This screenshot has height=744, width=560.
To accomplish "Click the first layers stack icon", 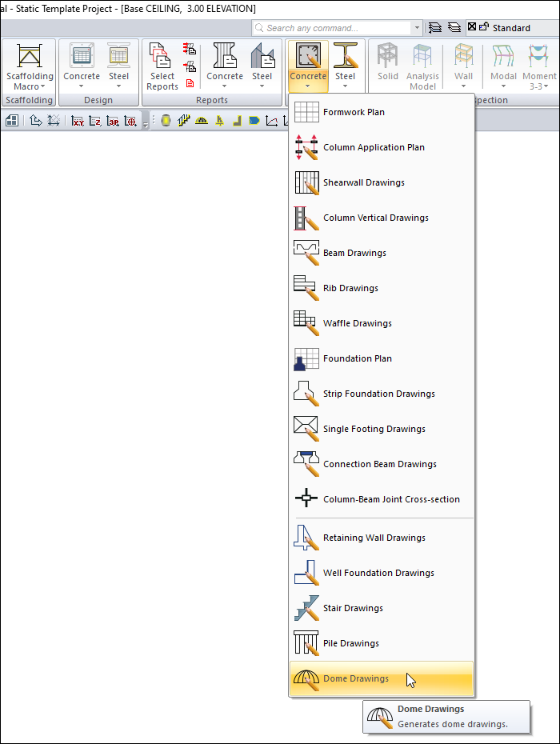I will (x=434, y=27).
